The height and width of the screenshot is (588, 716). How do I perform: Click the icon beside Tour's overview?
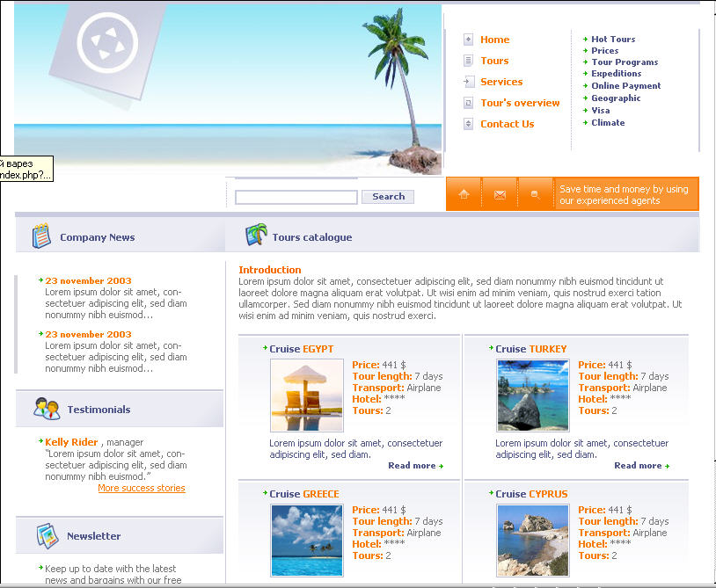click(x=468, y=103)
